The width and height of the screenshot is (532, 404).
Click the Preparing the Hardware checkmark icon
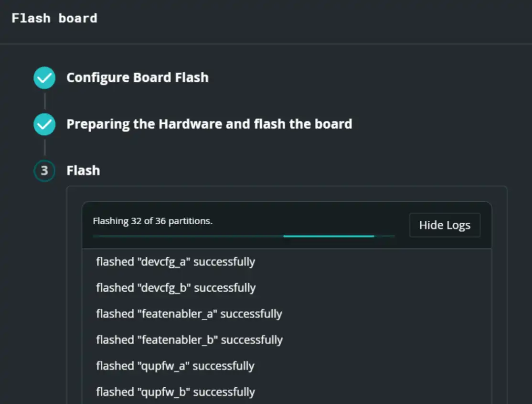coord(44,124)
